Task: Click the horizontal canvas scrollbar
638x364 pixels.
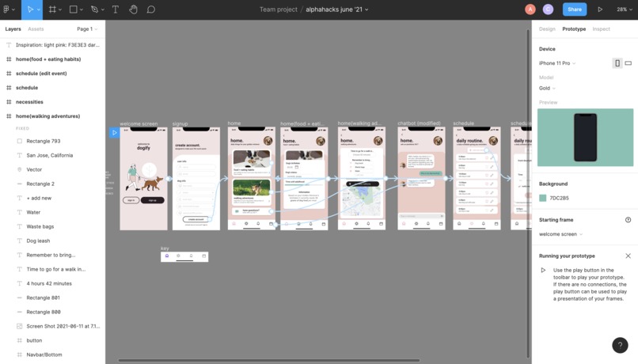Action: coord(268,360)
